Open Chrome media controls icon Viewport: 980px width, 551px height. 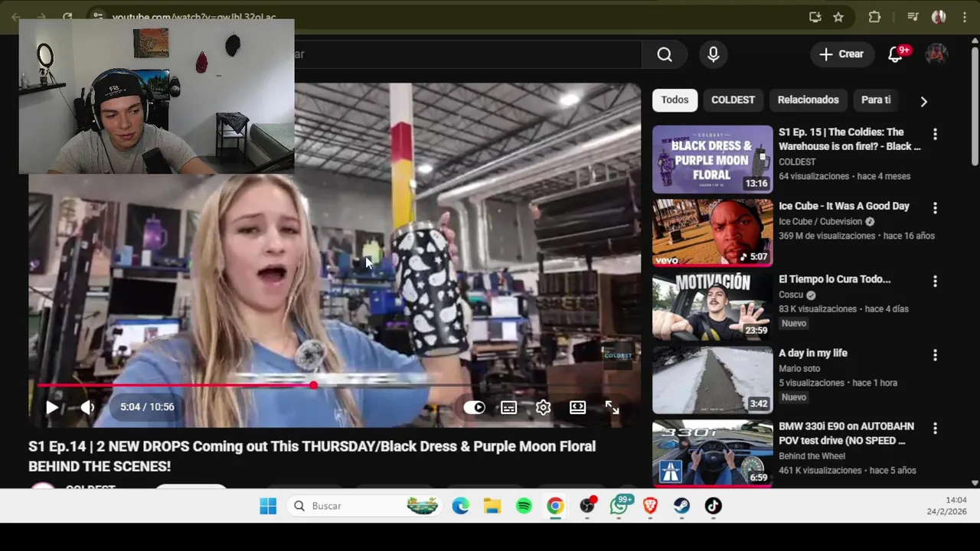point(913,17)
